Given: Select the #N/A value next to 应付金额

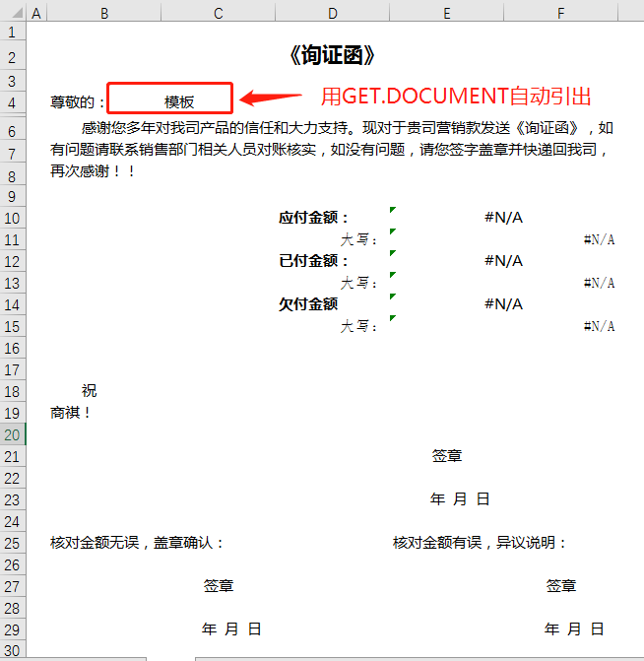Looking at the screenshot, I should coord(503,218).
